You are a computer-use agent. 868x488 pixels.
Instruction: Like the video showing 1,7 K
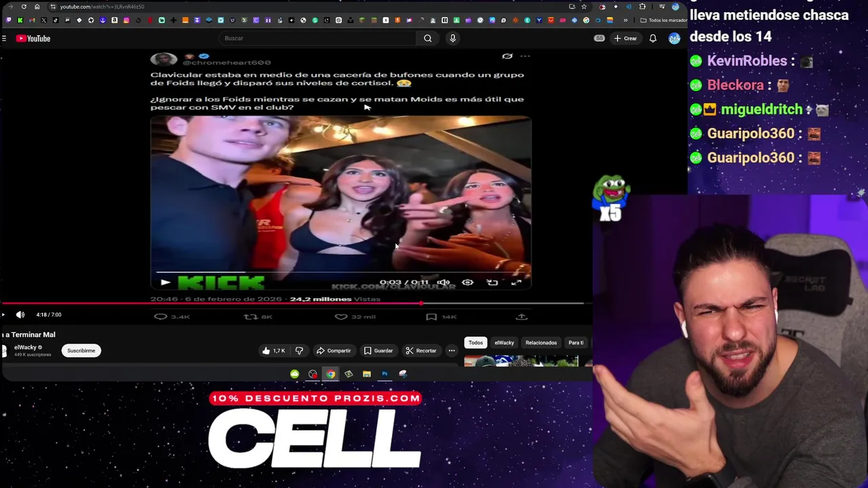point(274,350)
